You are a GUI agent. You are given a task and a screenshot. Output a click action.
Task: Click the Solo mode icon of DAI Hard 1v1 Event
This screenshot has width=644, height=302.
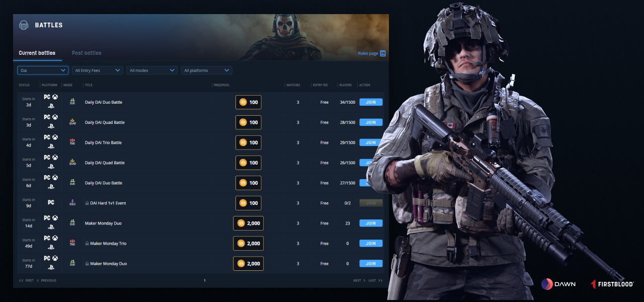(x=72, y=203)
